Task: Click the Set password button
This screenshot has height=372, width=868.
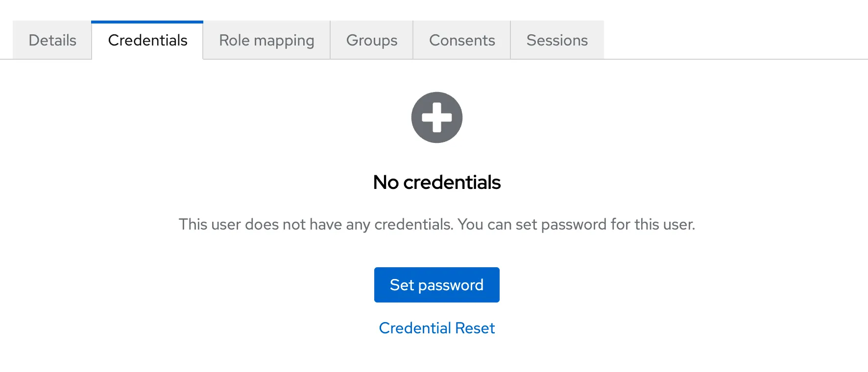Action: [x=436, y=284]
